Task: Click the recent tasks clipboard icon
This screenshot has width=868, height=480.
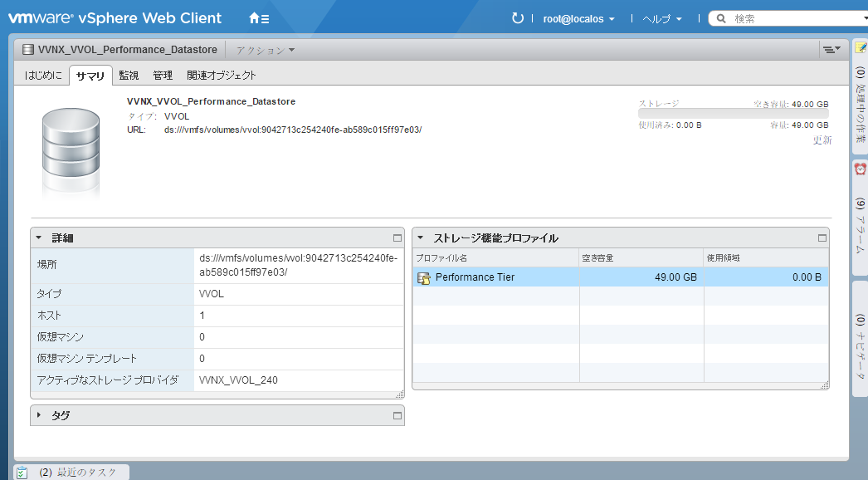Action: (x=22, y=473)
